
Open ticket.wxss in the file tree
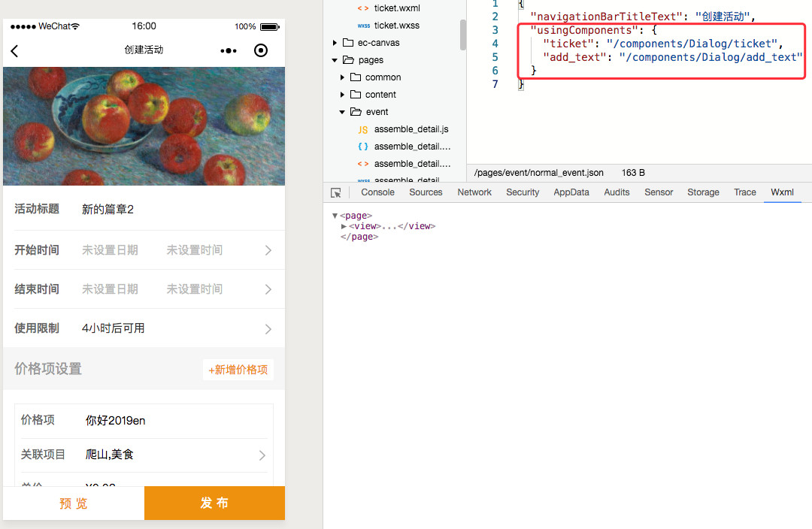pyautogui.click(x=397, y=26)
